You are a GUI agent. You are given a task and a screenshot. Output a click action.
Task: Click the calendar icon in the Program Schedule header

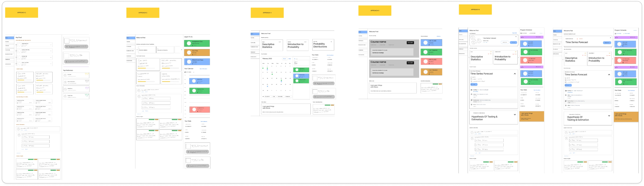[521, 33]
